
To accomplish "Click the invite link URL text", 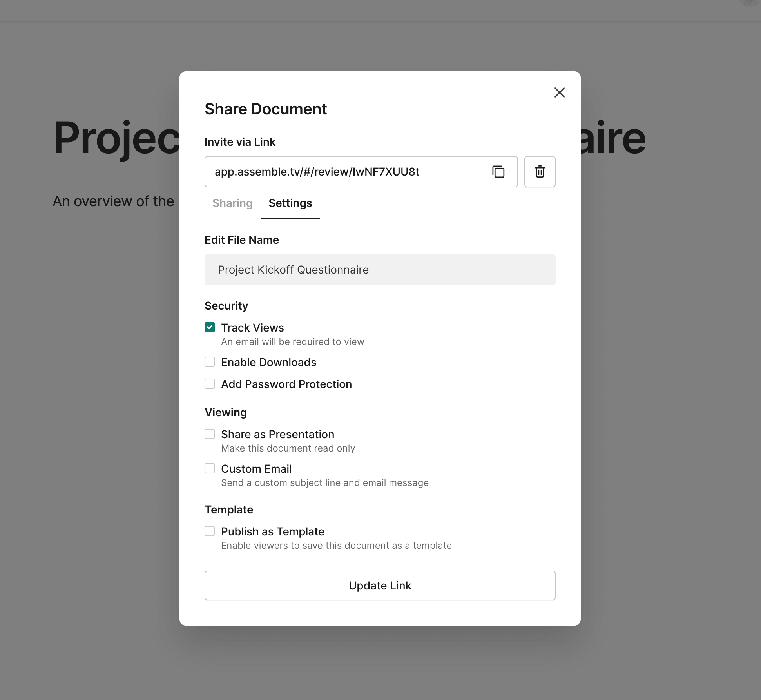I will (x=317, y=172).
